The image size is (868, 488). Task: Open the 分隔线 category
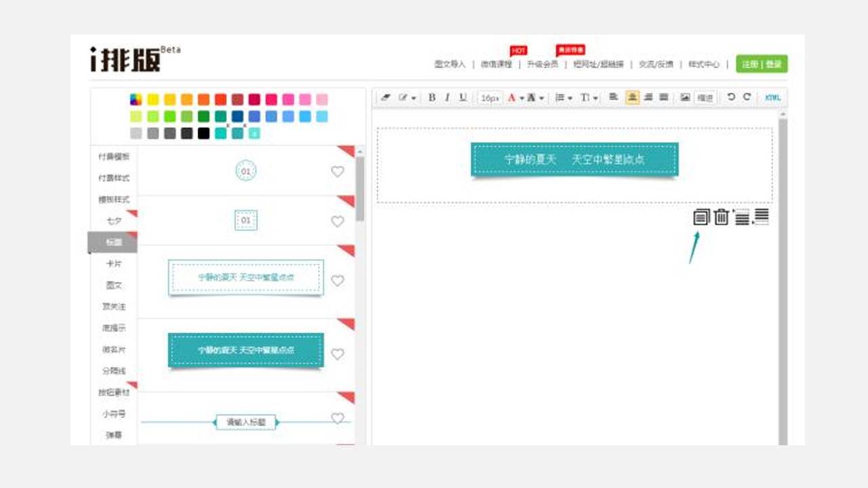click(x=114, y=371)
